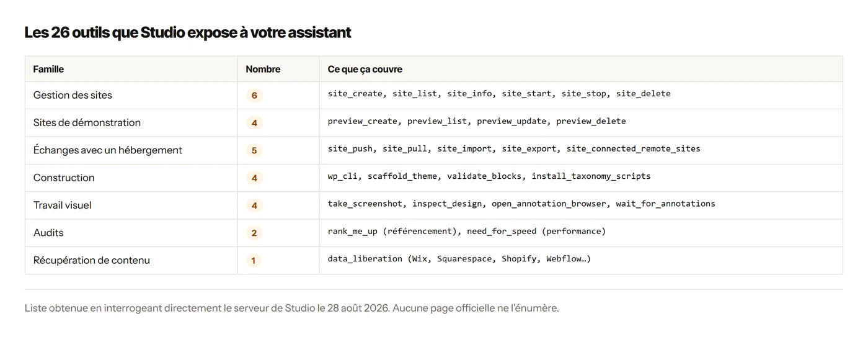Viewport: 868px width, 339px height.
Task: Click the "Travail visuel" row label
Action: [x=62, y=205]
